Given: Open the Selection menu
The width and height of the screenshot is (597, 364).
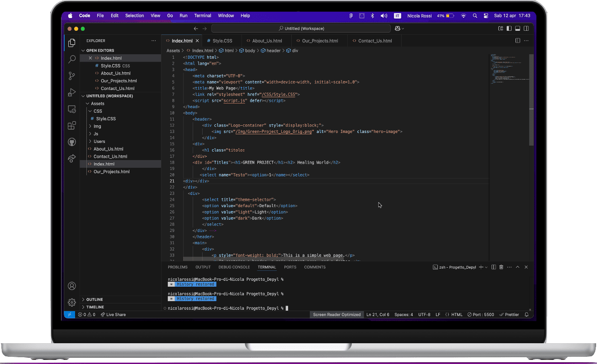Looking at the screenshot, I should pyautogui.click(x=134, y=15).
